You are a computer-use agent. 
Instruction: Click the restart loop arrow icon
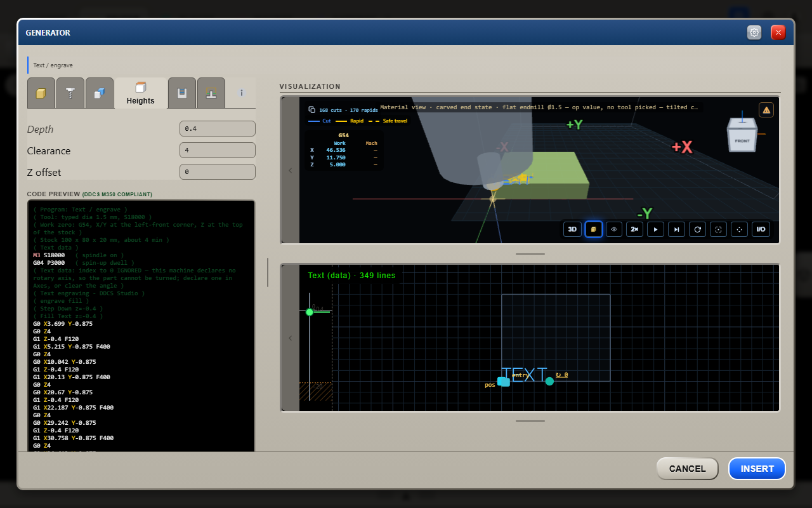697,229
